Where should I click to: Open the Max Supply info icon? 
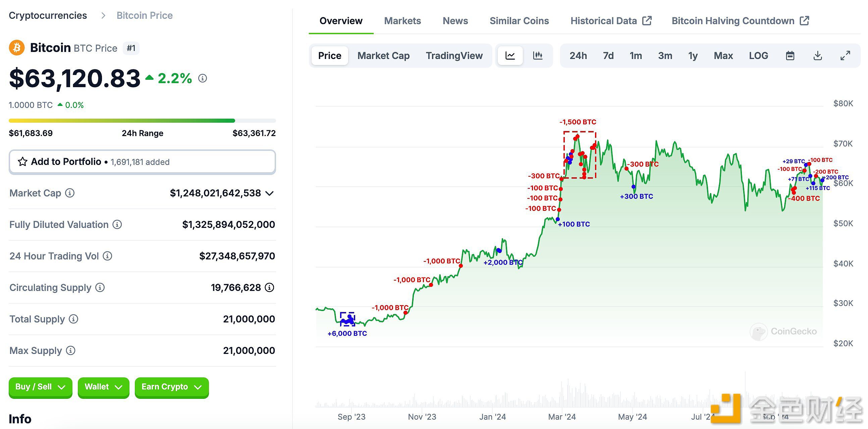pyautogui.click(x=71, y=351)
